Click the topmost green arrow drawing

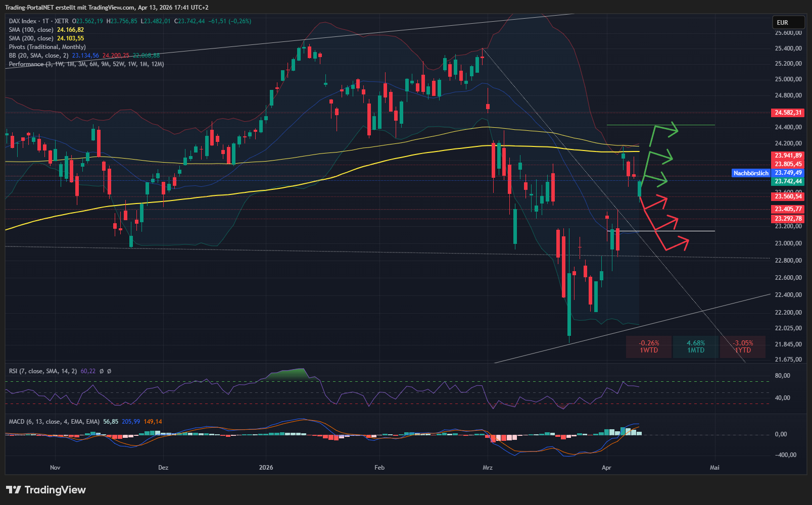point(664,130)
